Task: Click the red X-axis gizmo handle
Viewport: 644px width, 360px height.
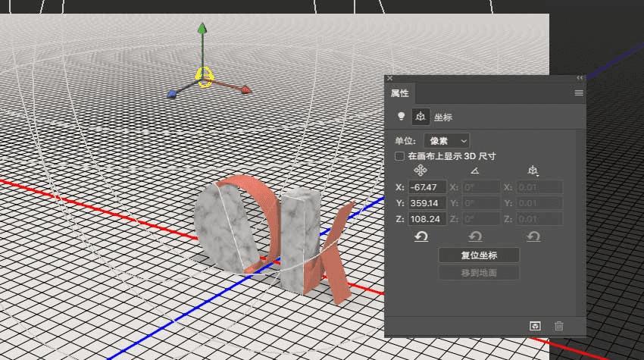Action: point(245,90)
